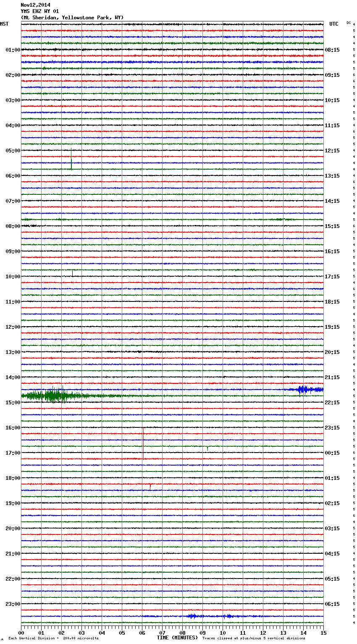357x644 pixels.
Task: Click the DC column header
Action: (349, 23)
